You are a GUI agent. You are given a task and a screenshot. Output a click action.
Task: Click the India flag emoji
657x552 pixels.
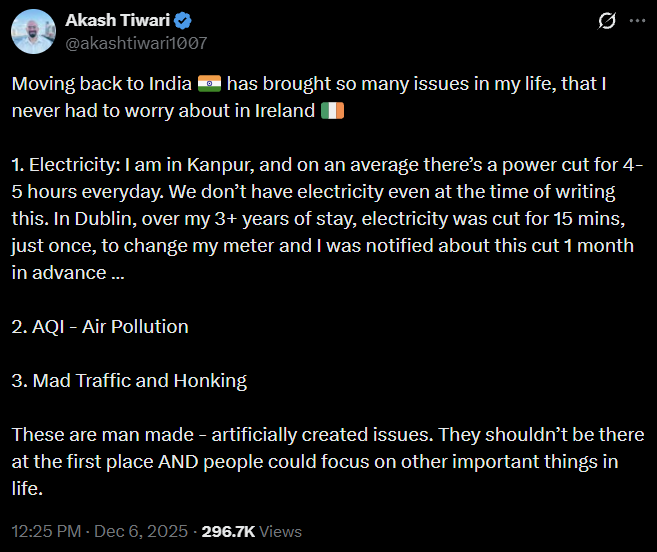tap(209, 84)
